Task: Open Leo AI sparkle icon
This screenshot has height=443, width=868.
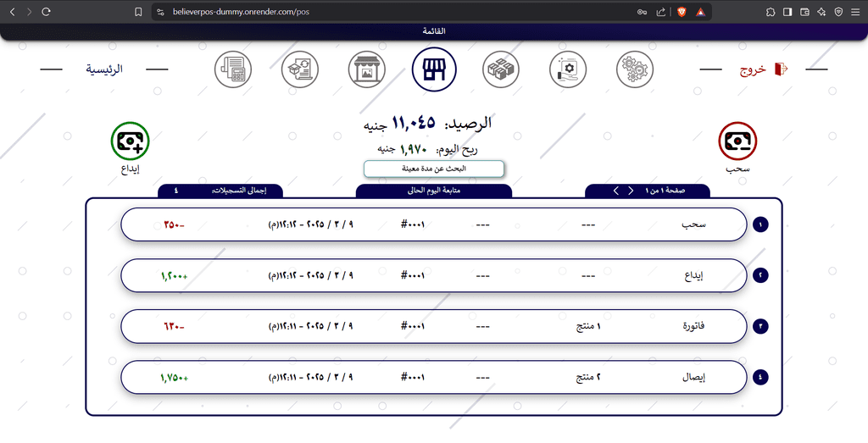Action: 821,12
